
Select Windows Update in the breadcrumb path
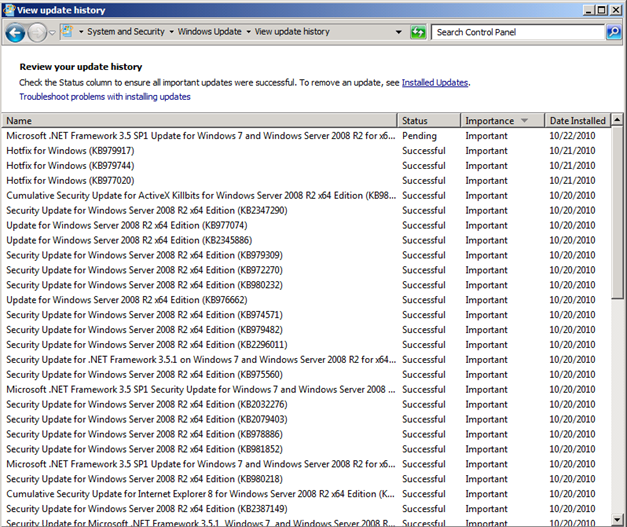pyautogui.click(x=209, y=32)
